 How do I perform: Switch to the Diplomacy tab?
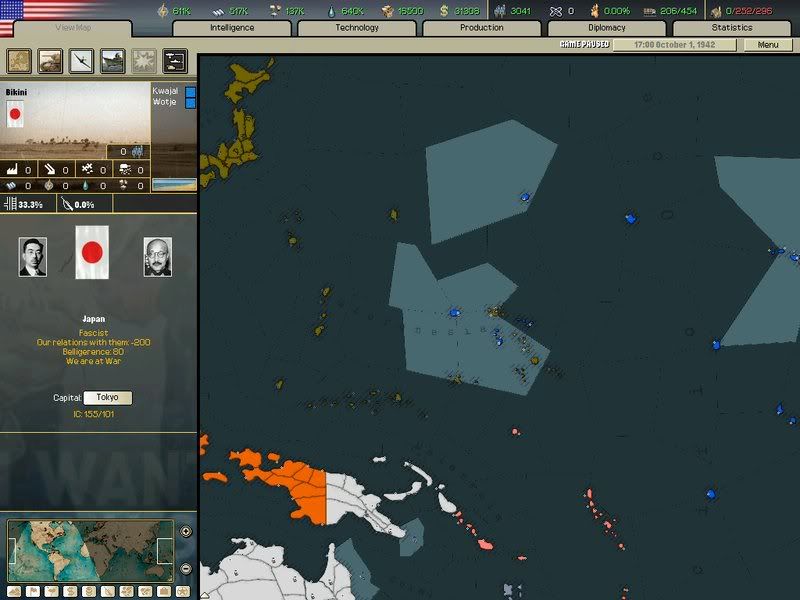coord(607,28)
